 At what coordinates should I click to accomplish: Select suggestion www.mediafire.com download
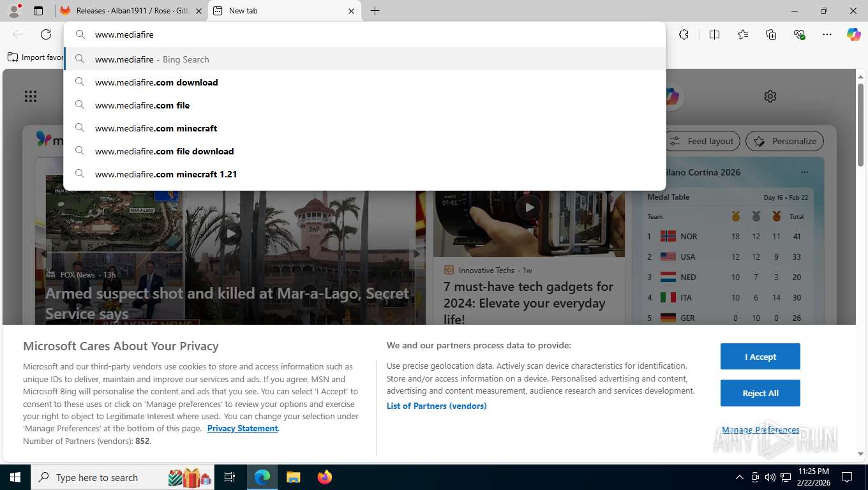pos(365,82)
